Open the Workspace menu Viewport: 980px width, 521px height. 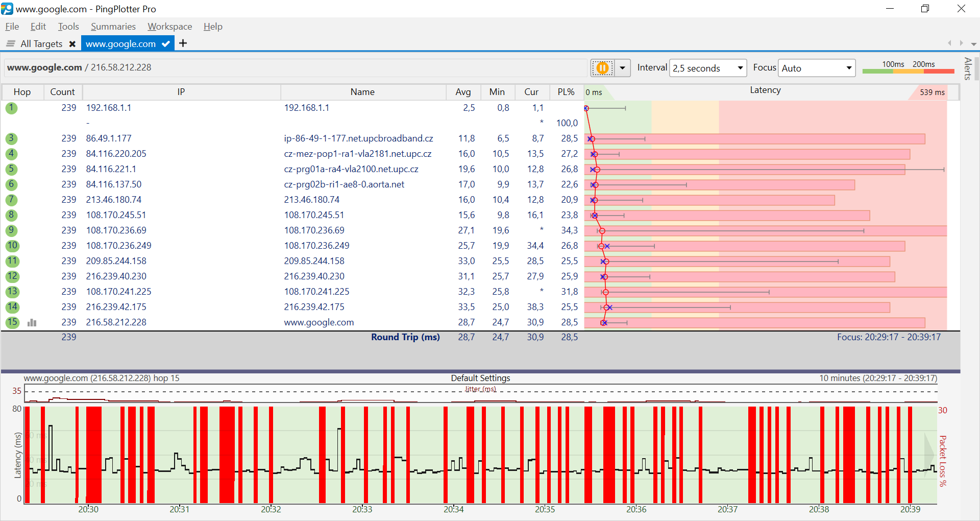(170, 27)
